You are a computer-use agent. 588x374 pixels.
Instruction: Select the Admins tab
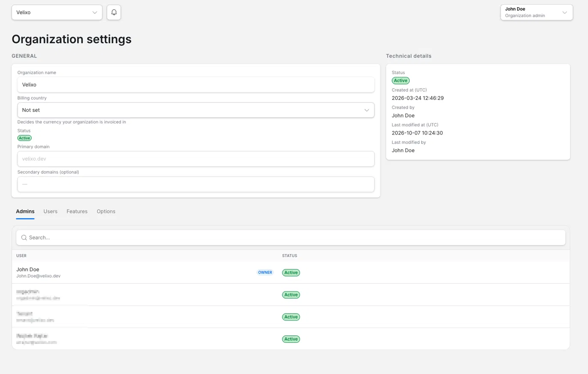point(25,212)
